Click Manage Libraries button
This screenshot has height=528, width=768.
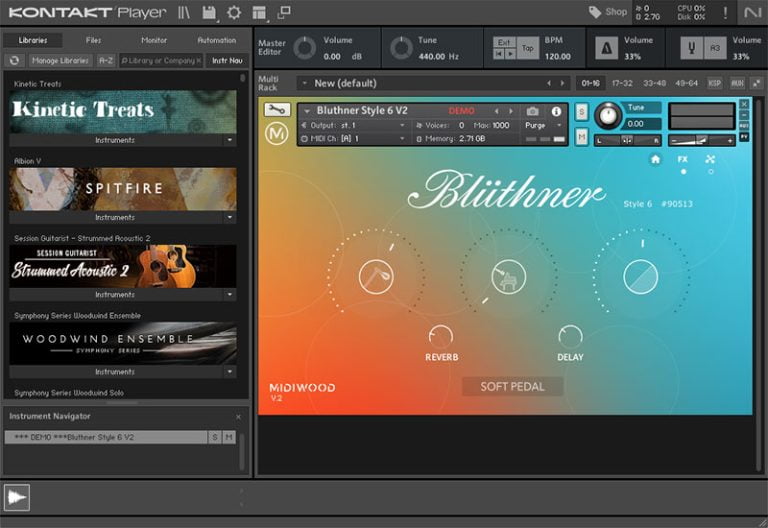(60, 60)
